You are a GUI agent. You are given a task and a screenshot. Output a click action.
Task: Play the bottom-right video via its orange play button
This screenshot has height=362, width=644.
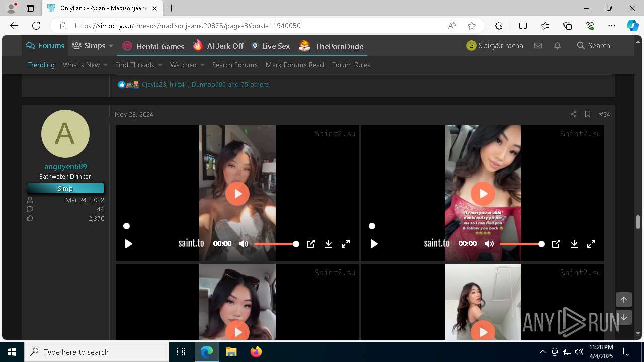click(x=483, y=332)
